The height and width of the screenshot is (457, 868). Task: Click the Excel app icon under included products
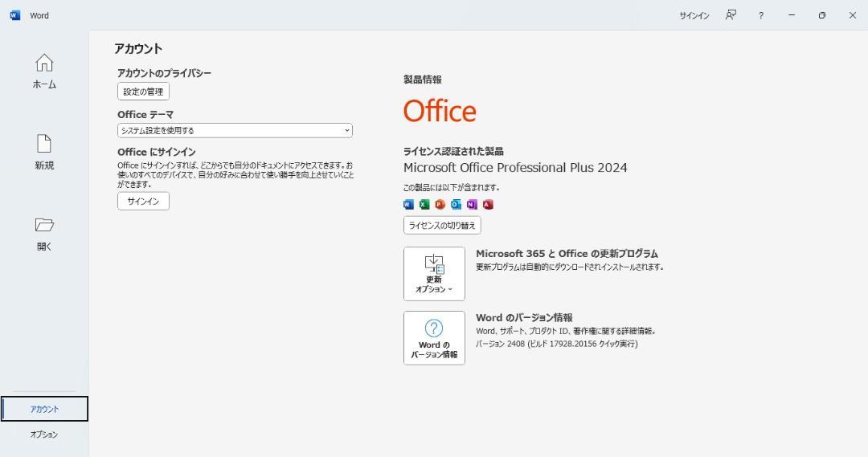pyautogui.click(x=424, y=205)
